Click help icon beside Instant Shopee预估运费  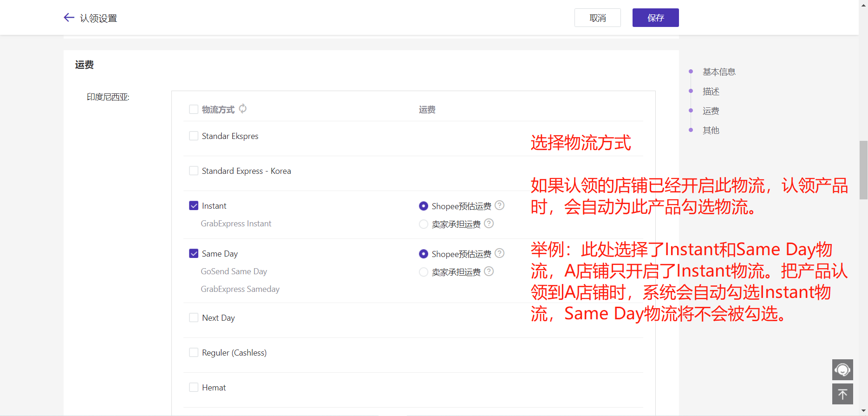(499, 205)
